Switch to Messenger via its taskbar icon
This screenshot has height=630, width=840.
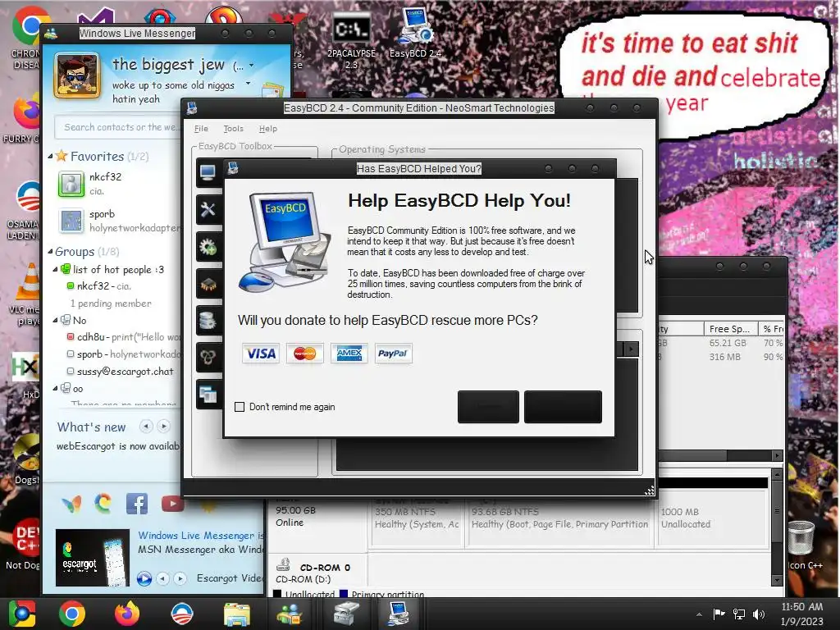point(289,614)
